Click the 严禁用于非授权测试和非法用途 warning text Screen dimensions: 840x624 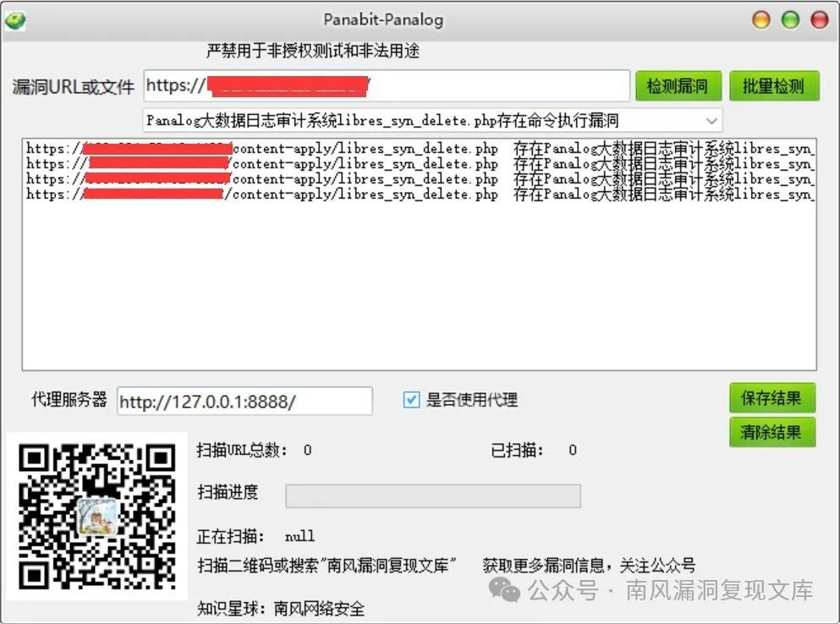click(313, 51)
